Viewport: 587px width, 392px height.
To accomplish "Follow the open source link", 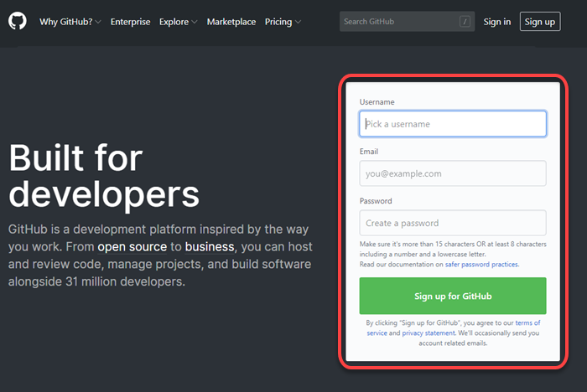I will 132,247.
